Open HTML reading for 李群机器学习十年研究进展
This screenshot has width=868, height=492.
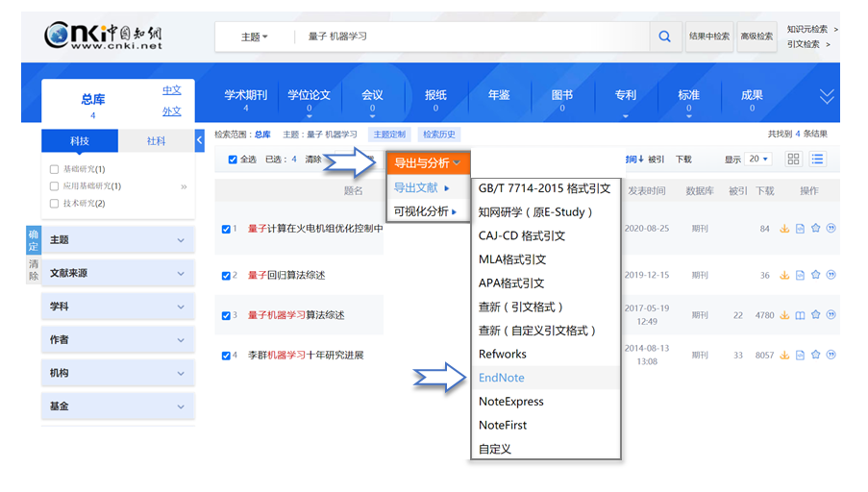pyautogui.click(x=800, y=355)
